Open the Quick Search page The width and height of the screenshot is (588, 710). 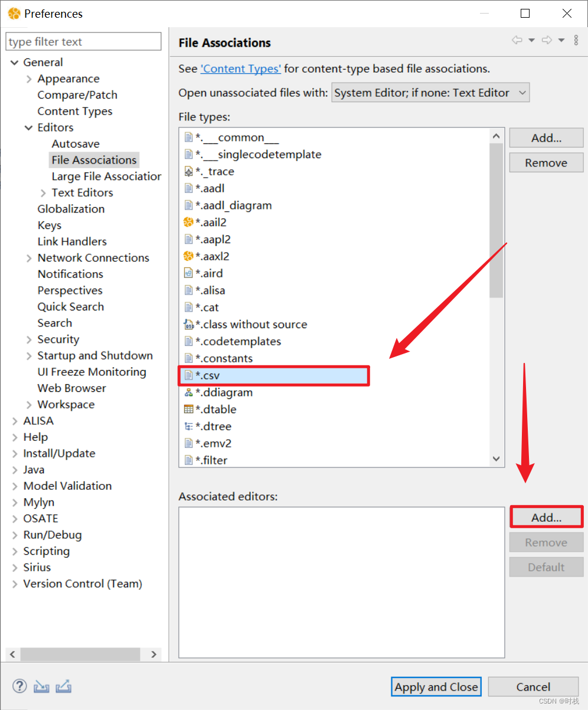click(x=71, y=307)
